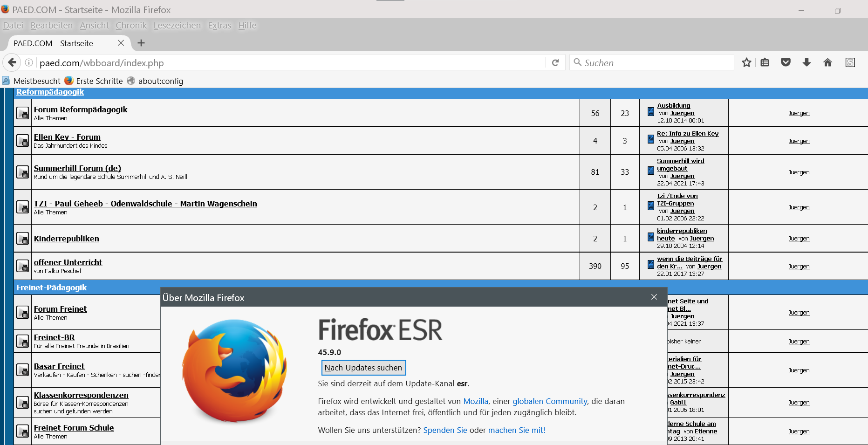
Task: Show site info icon in address bar
Action: click(29, 62)
